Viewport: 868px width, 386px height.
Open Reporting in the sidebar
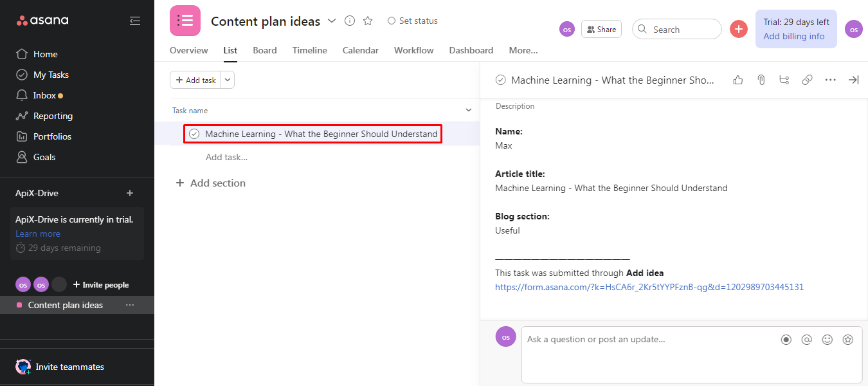coord(51,116)
